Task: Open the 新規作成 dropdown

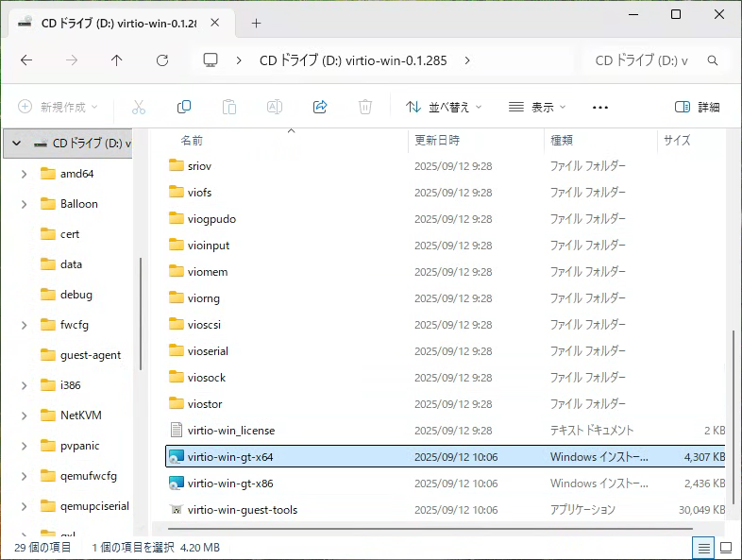Action: point(59,107)
